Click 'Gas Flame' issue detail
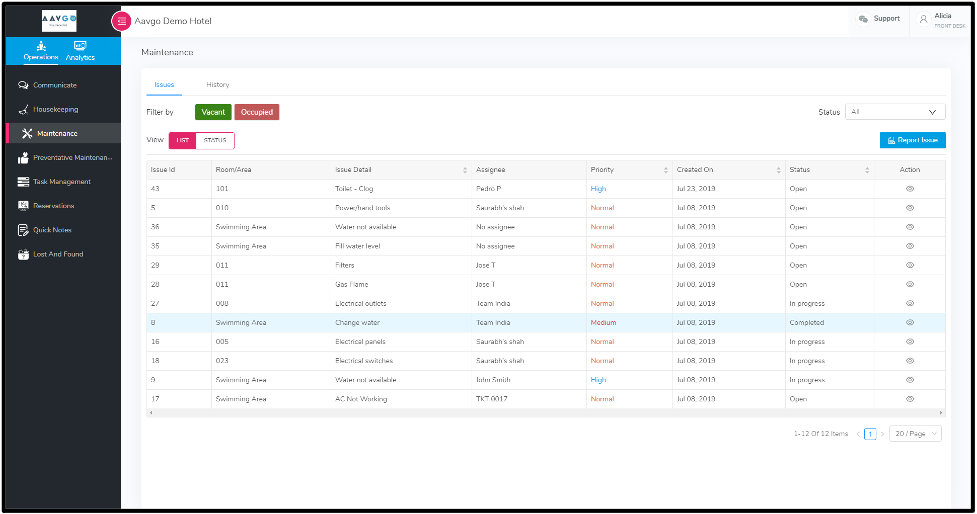The image size is (977, 514). coord(351,285)
